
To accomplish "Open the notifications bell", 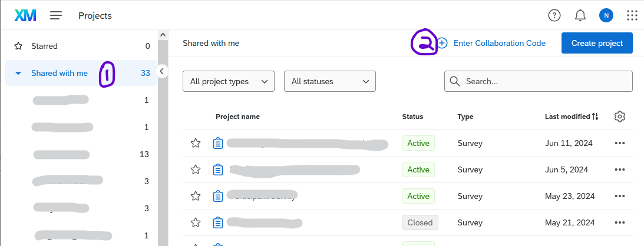I will (580, 16).
